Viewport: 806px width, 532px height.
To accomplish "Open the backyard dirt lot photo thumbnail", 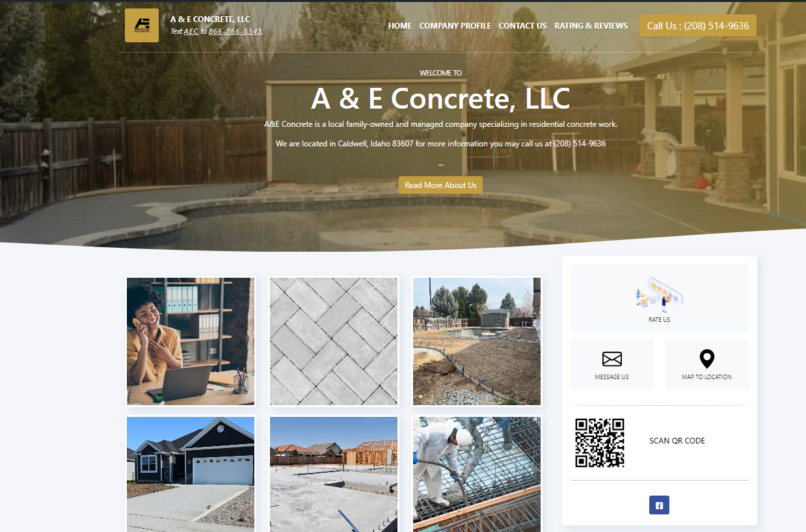I will [x=477, y=341].
